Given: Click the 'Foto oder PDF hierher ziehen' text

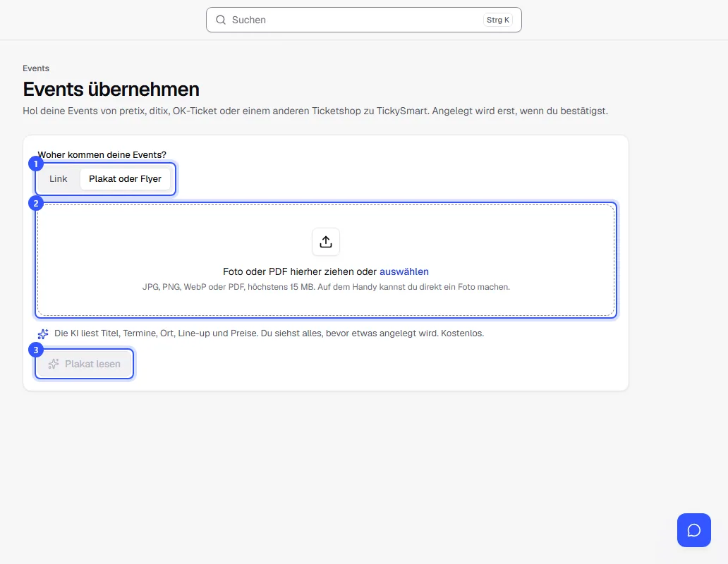Looking at the screenshot, I should coord(300,272).
